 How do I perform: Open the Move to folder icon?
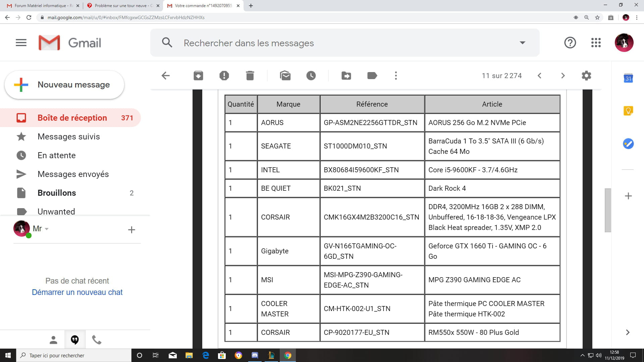point(346,76)
